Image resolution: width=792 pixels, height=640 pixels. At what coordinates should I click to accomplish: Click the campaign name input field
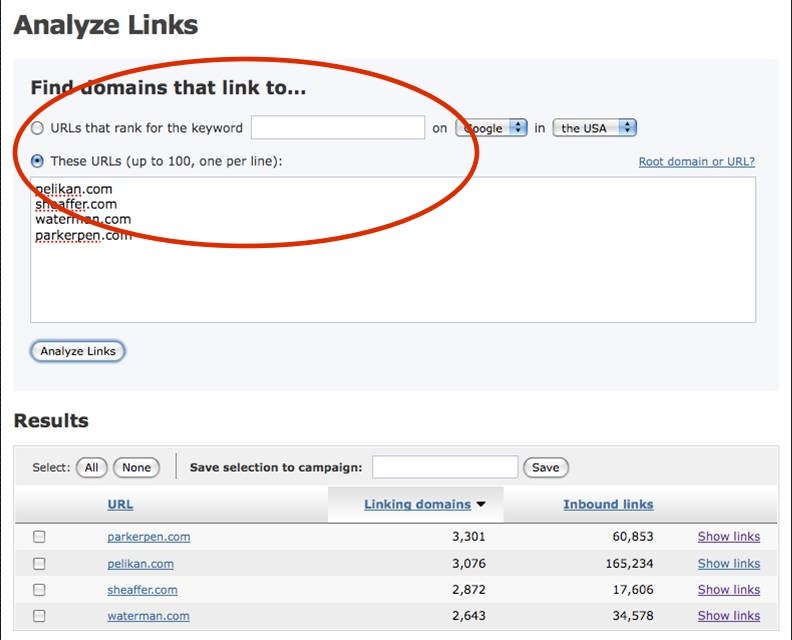pyautogui.click(x=445, y=467)
